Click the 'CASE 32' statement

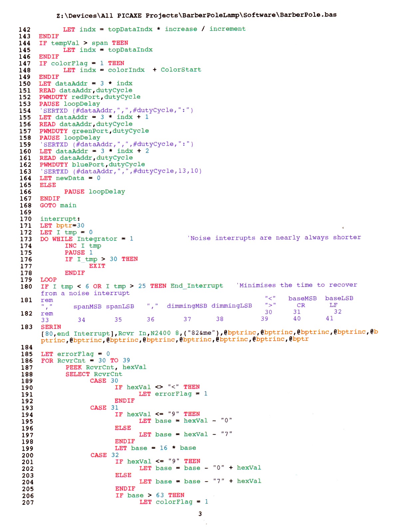(x=104, y=455)
